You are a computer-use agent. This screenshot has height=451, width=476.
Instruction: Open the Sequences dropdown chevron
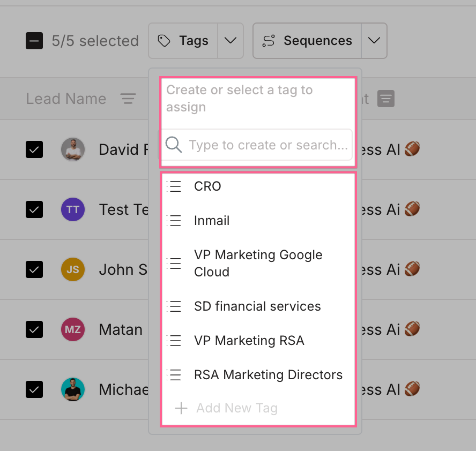point(374,41)
